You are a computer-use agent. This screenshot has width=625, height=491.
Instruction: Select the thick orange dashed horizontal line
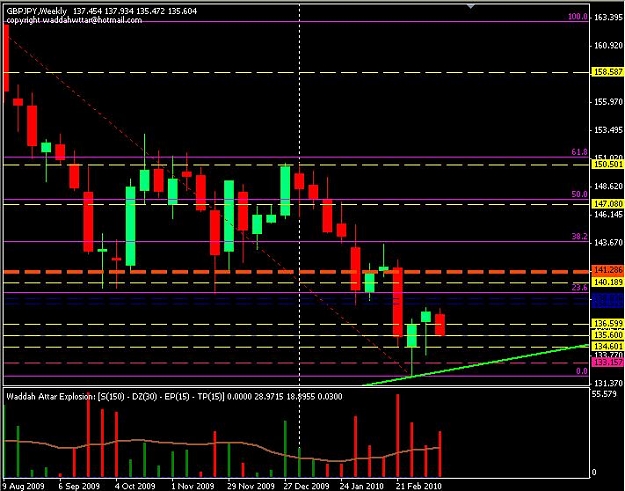[296, 272]
